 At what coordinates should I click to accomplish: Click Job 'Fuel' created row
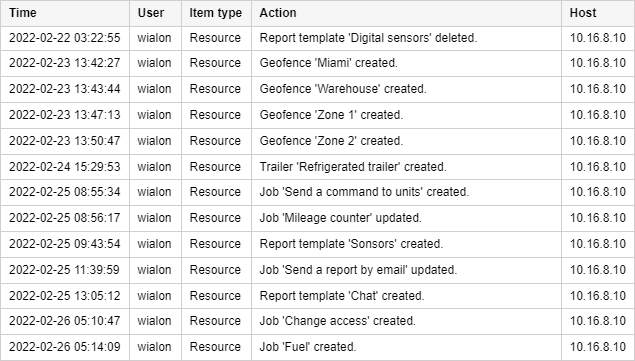click(318, 347)
